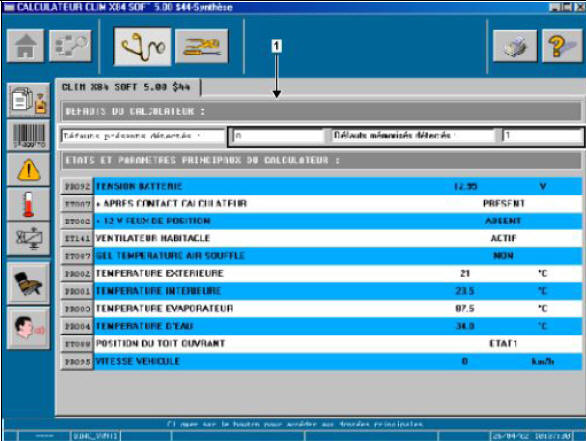Image resolution: width=586 pixels, height=441 pixels.
Task: Switch to CLIM X84 SOFT 5.00 tab
Action: (x=127, y=87)
